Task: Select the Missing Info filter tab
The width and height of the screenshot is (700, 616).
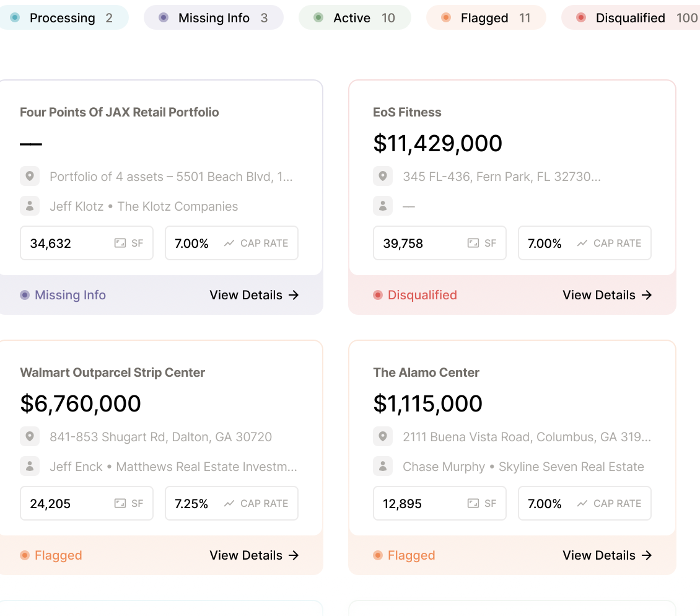Action: pos(214,18)
